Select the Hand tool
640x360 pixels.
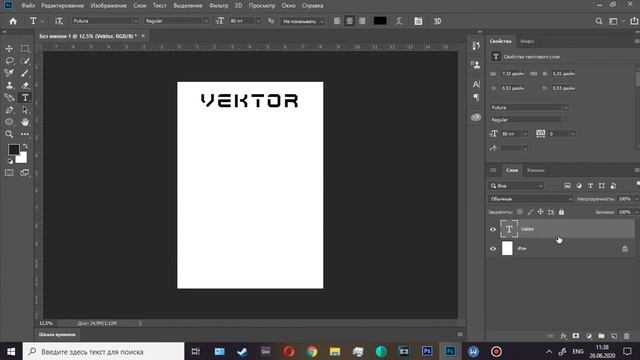coord(25,122)
